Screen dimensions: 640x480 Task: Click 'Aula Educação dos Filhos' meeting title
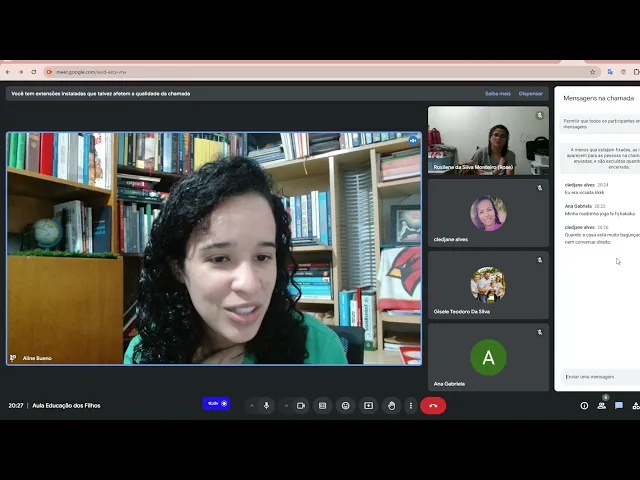pyautogui.click(x=66, y=406)
